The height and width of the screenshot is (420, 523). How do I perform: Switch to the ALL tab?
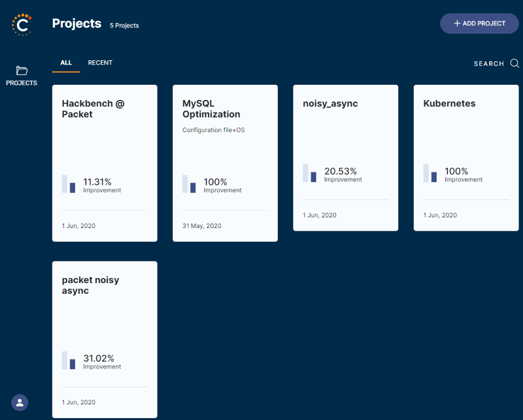pos(66,63)
